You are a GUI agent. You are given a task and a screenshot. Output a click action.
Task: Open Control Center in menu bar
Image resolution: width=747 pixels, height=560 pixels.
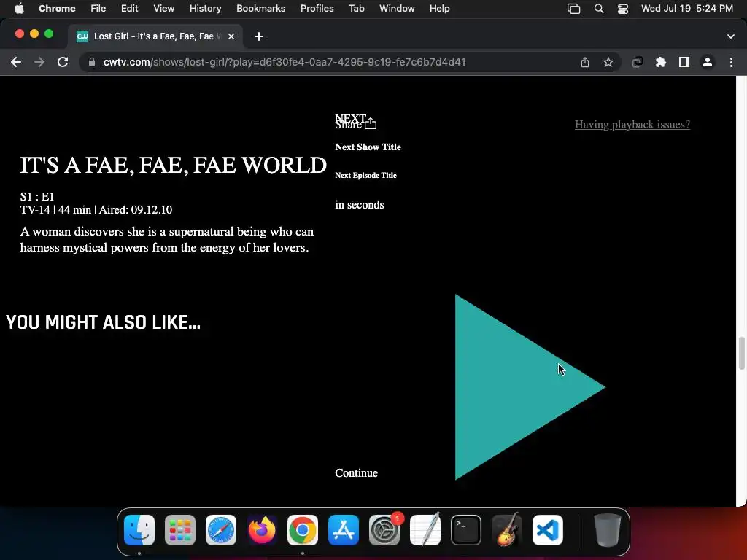point(623,9)
